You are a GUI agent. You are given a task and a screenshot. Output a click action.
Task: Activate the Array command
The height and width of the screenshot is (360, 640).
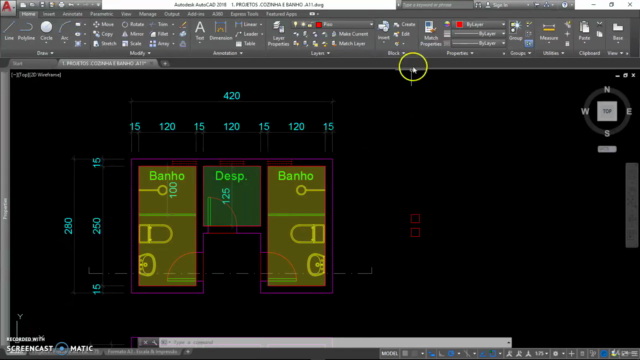(x=160, y=43)
